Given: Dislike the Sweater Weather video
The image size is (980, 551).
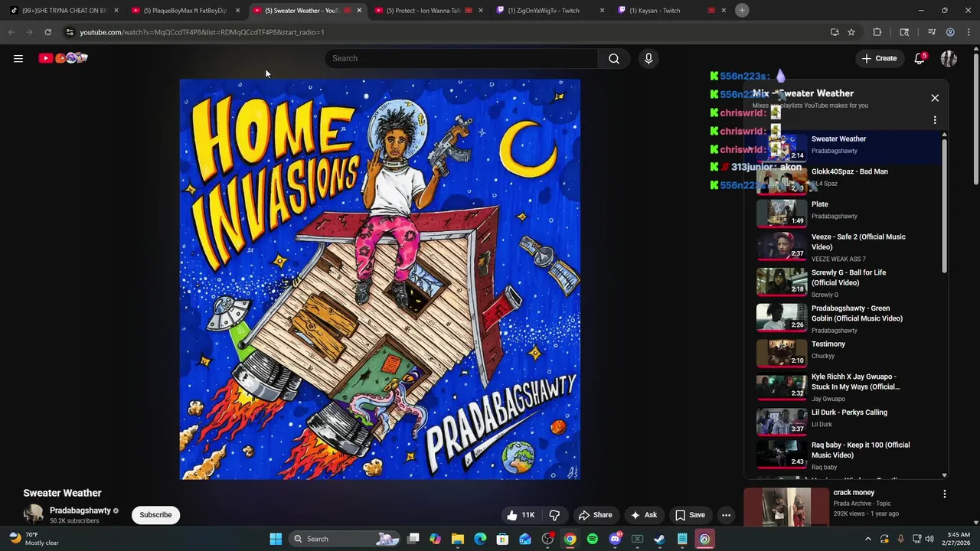Looking at the screenshot, I should click(554, 515).
